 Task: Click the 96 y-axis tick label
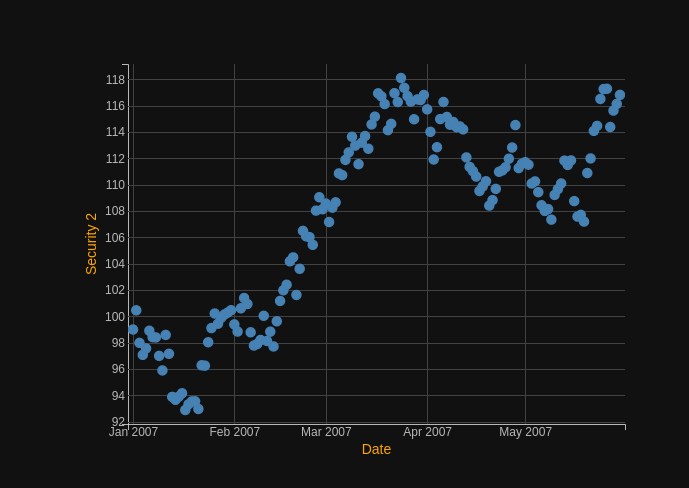click(118, 369)
